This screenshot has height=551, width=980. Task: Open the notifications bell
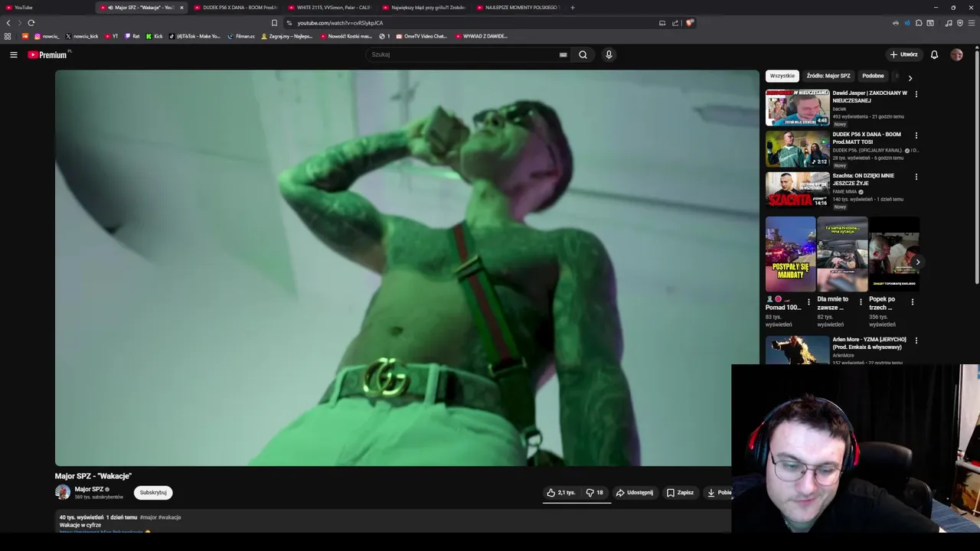934,54
